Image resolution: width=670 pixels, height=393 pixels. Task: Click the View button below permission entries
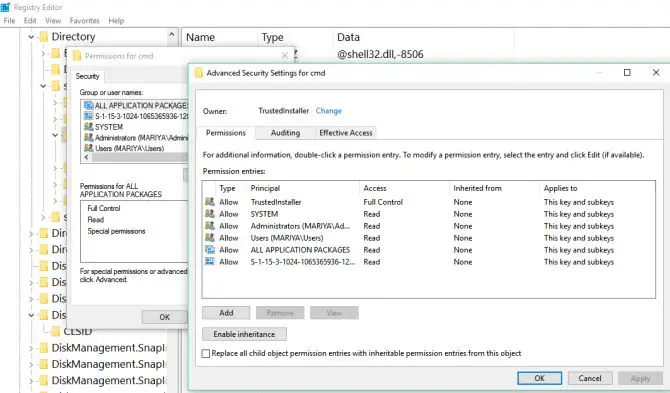[334, 313]
